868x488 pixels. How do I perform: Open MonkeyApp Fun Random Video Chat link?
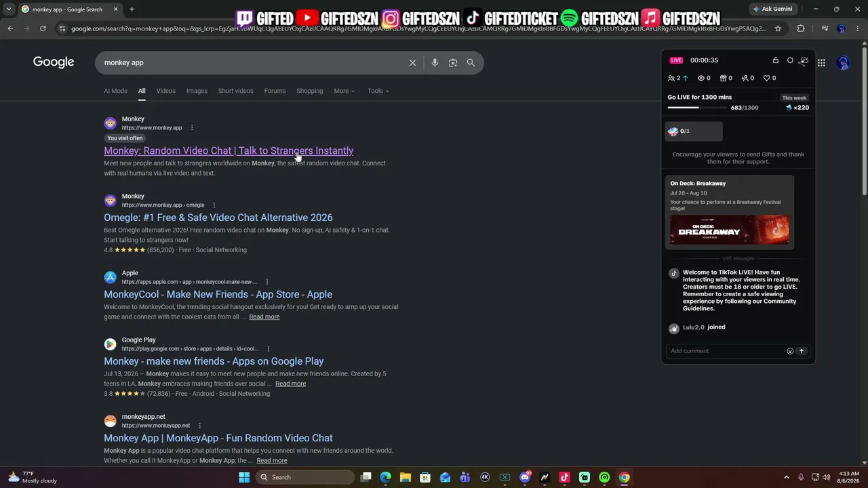218,438
